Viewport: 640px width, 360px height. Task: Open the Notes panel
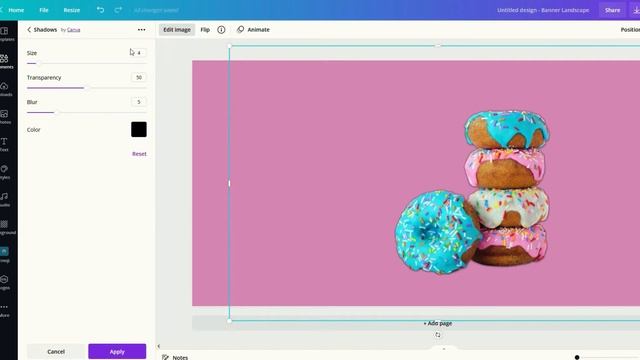click(x=175, y=357)
